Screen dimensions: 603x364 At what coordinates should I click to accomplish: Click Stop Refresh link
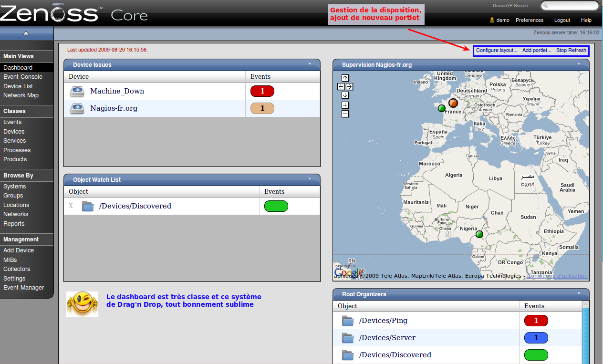(x=571, y=51)
